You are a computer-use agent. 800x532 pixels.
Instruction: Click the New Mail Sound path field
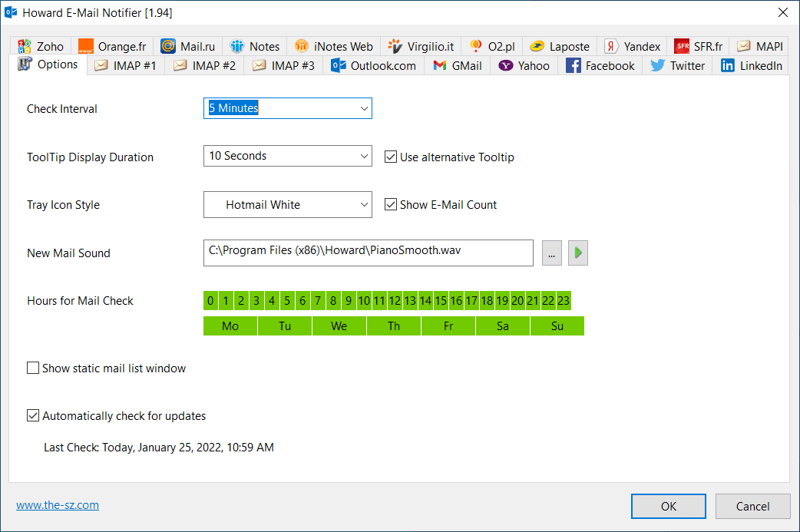(x=369, y=253)
